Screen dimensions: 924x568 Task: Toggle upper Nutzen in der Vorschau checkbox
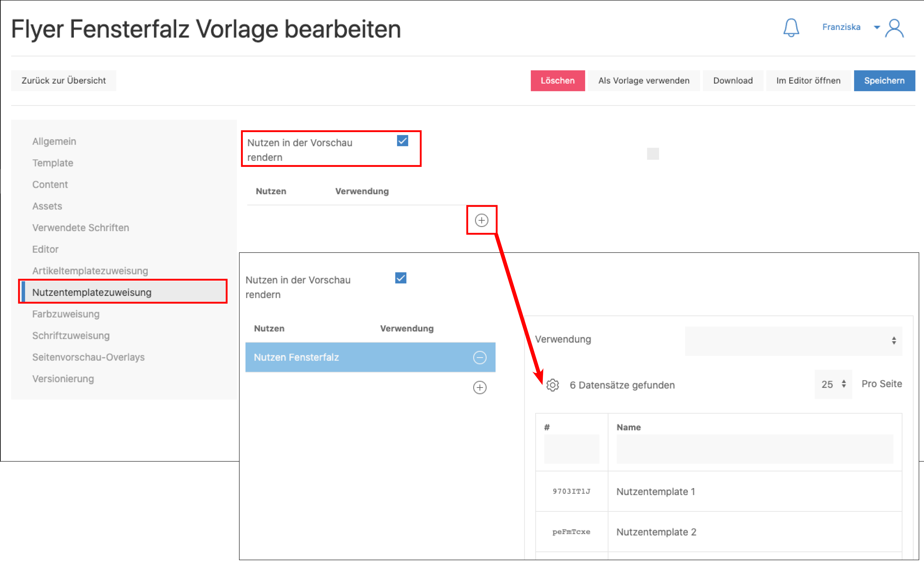402,141
